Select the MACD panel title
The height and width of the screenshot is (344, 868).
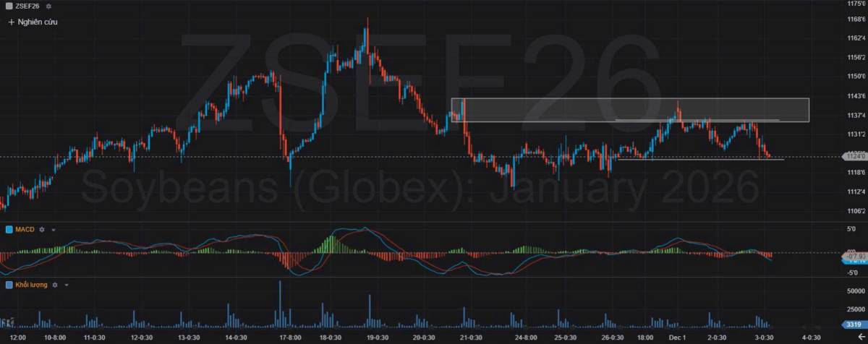point(25,229)
